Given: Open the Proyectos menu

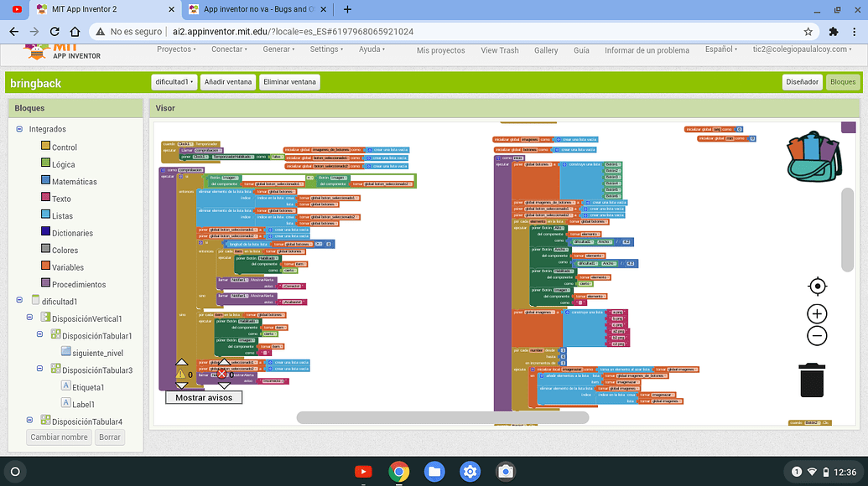Looking at the screenshot, I should click(x=175, y=49).
